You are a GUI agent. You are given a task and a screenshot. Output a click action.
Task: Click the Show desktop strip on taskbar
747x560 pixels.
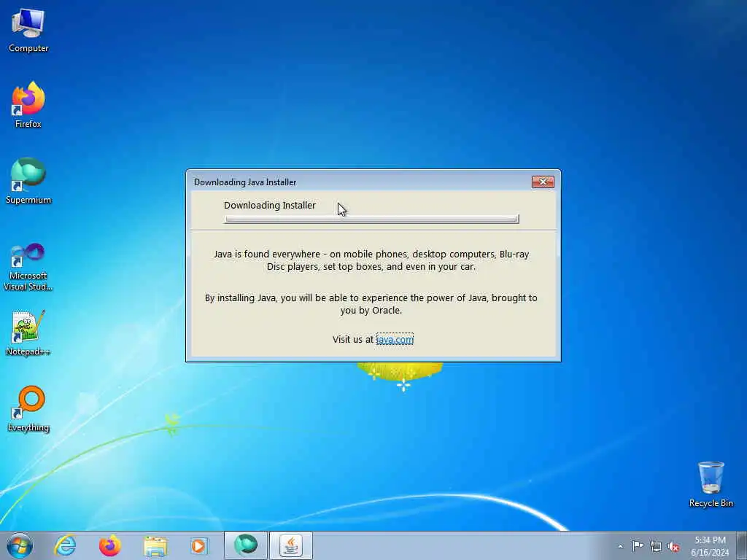point(741,545)
